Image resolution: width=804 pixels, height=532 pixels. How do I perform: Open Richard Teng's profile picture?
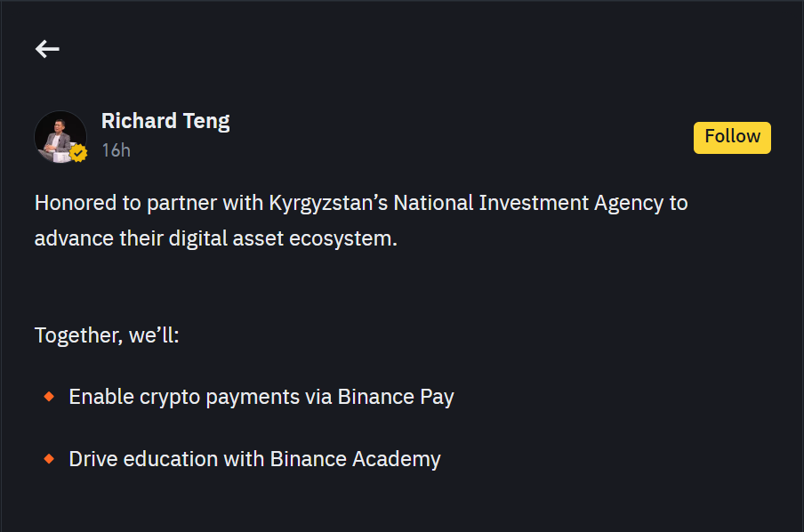pyautogui.click(x=60, y=137)
